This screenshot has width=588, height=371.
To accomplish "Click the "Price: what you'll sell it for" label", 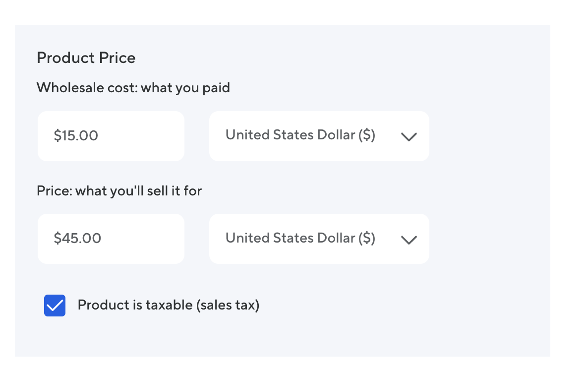I will pos(119,191).
